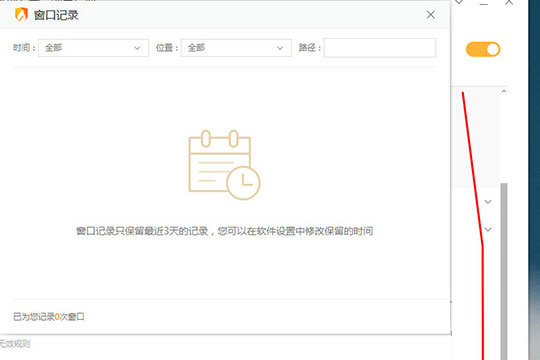Screen dimensions: 540x360
Task: Expand the upper chevron in background window
Action: (x=488, y=202)
